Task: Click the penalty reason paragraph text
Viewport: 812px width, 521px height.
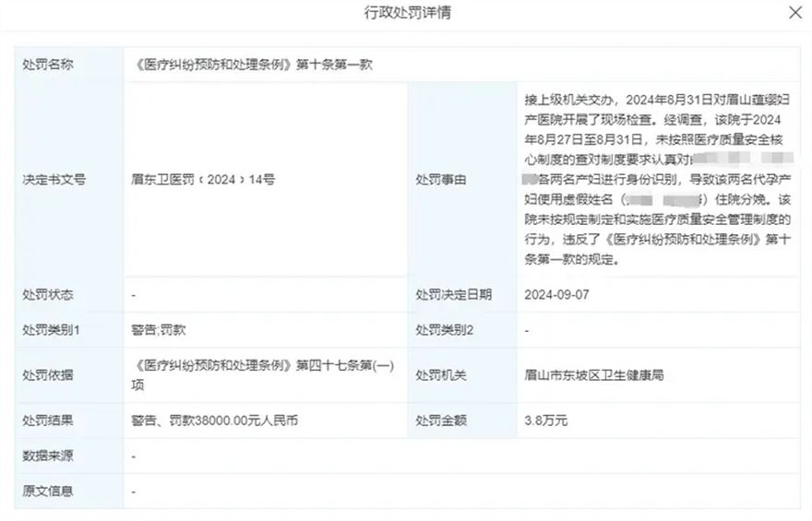Action: (x=657, y=179)
